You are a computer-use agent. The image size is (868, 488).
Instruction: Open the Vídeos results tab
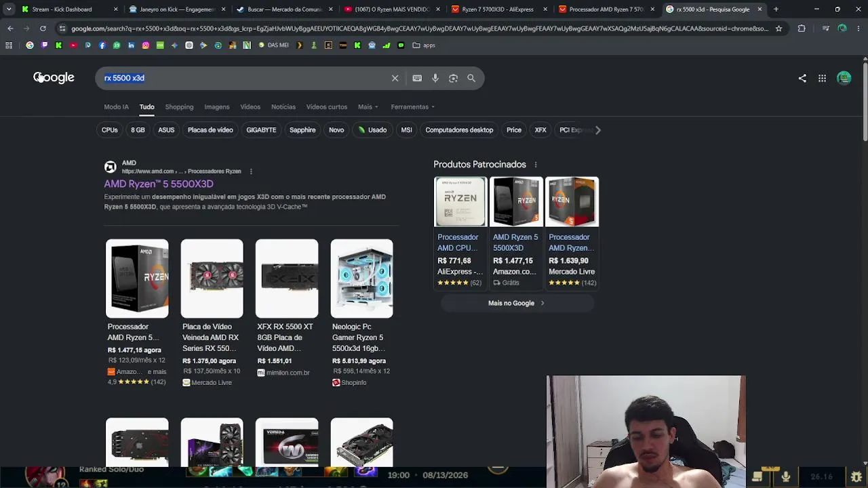(x=250, y=107)
